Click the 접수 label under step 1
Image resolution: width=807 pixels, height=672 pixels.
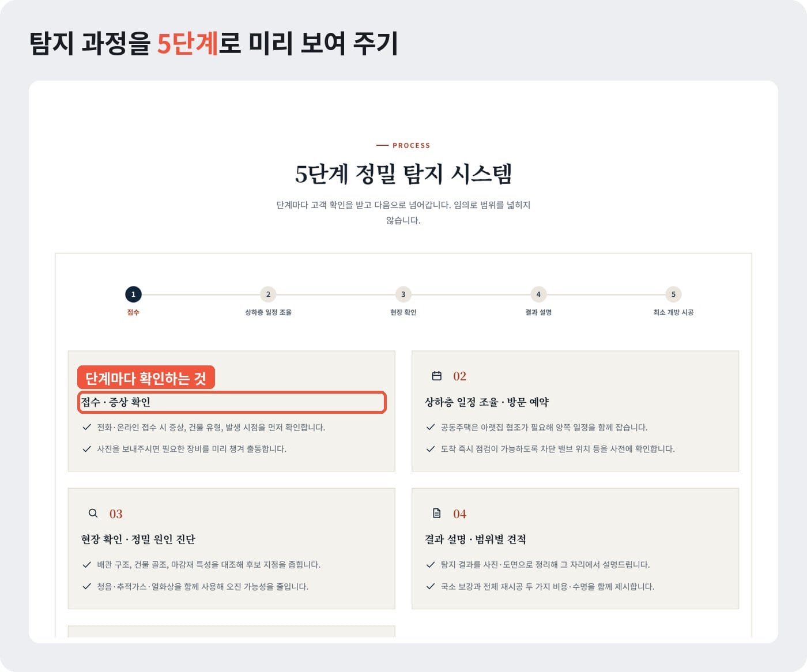pyautogui.click(x=133, y=312)
